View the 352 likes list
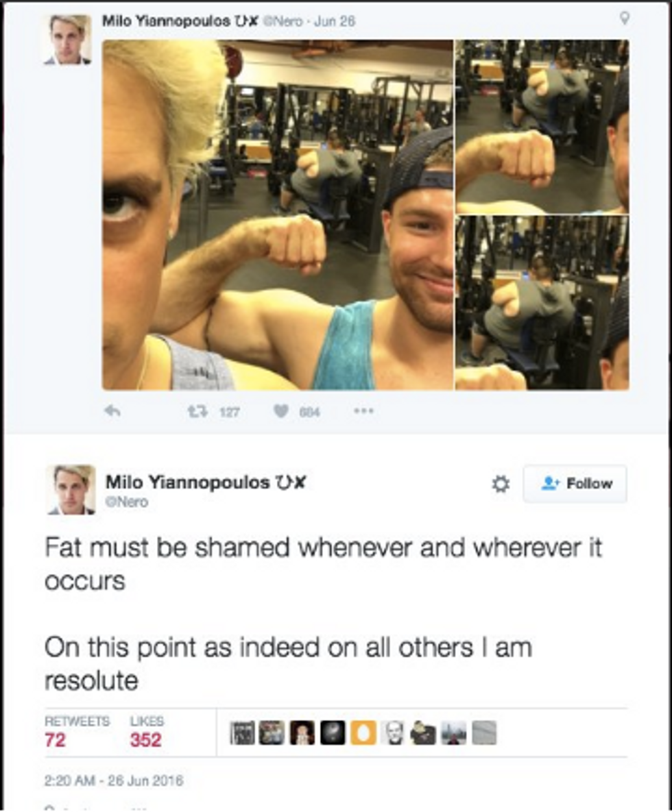This screenshot has width=672, height=812. point(147,731)
